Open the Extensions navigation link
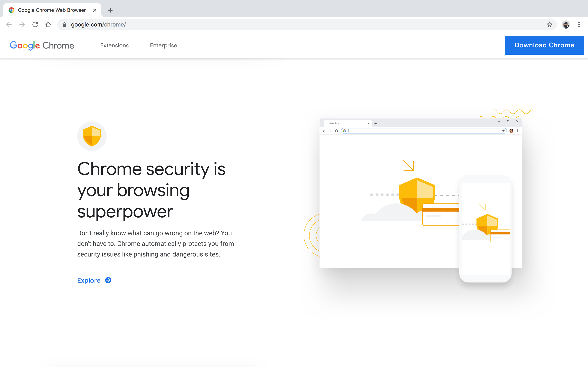Image resolution: width=588 pixels, height=367 pixels. click(x=115, y=45)
